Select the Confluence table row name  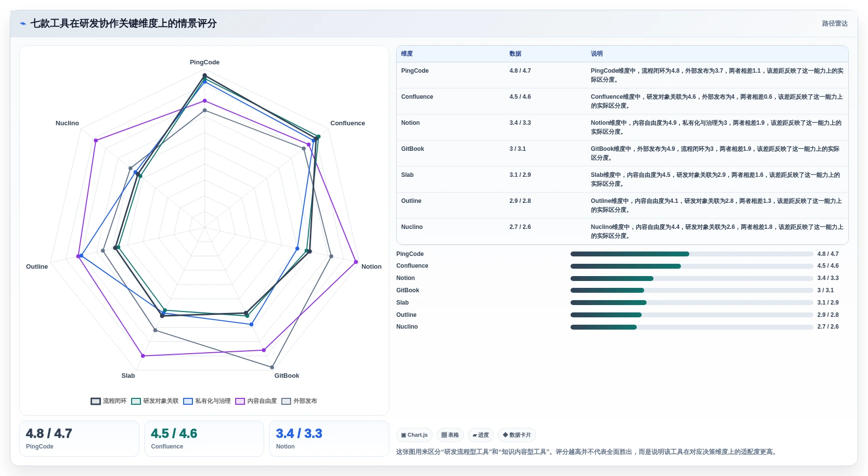pos(417,97)
